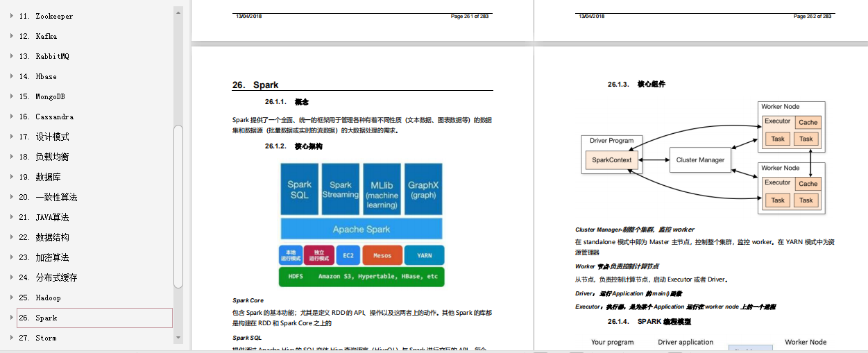868x353 pixels.
Task: Click the YARN box in diagram
Action: [x=424, y=255]
